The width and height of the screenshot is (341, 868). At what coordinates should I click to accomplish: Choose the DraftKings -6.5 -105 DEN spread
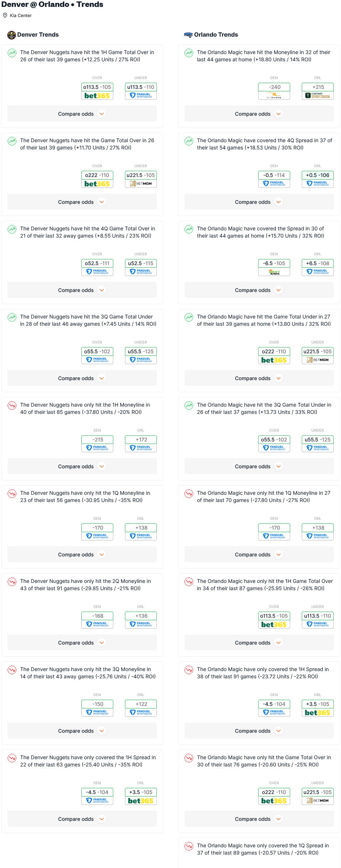(x=274, y=268)
